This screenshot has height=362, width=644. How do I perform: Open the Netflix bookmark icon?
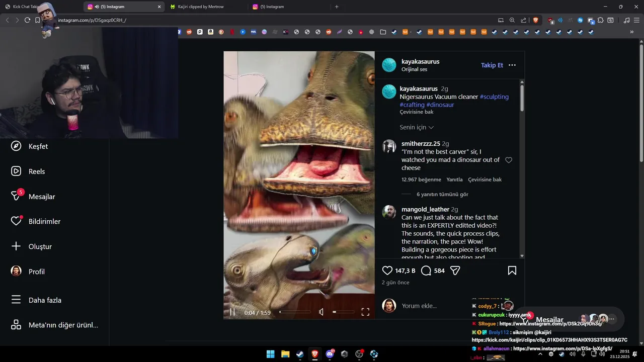(232, 32)
